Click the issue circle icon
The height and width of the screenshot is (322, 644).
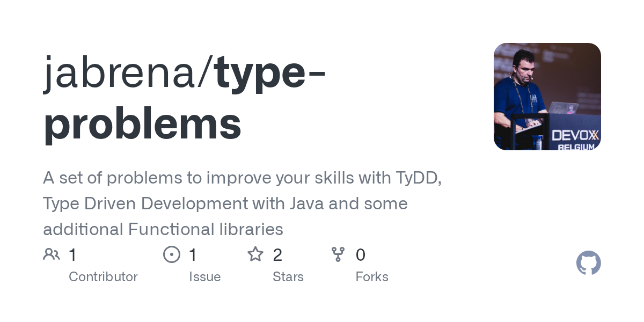[172, 254]
